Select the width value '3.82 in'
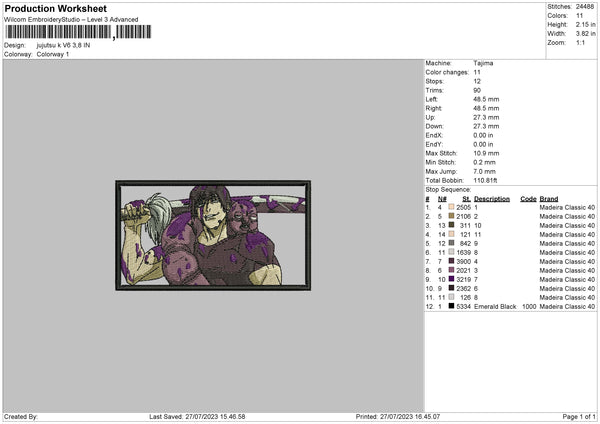The image size is (600, 424). click(x=585, y=34)
